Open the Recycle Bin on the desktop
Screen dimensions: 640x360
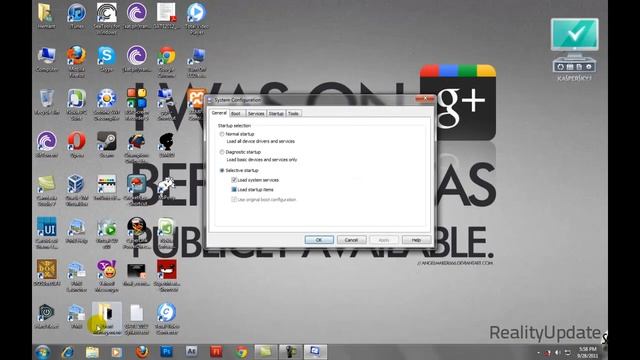(47, 102)
